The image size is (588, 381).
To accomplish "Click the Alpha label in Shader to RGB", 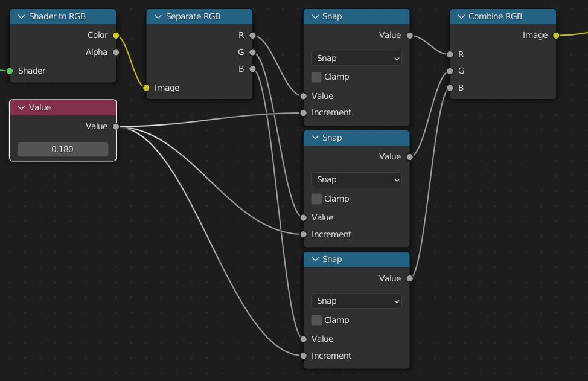I will pos(97,52).
